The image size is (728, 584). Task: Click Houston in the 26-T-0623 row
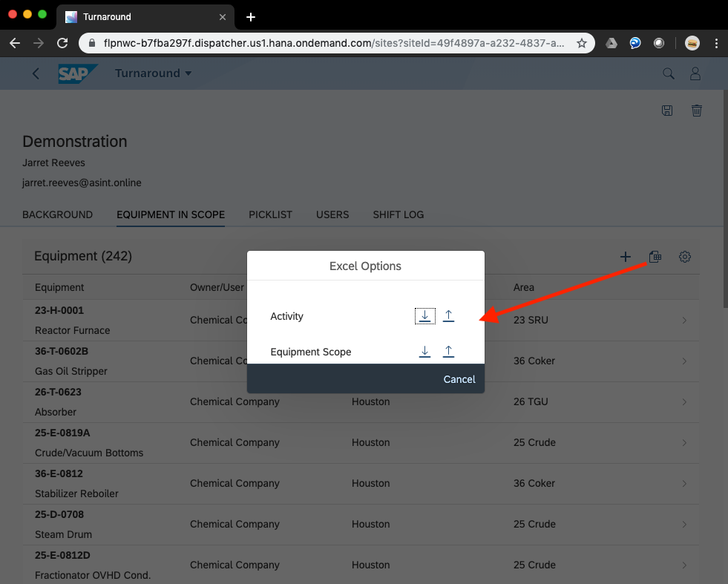[370, 401]
